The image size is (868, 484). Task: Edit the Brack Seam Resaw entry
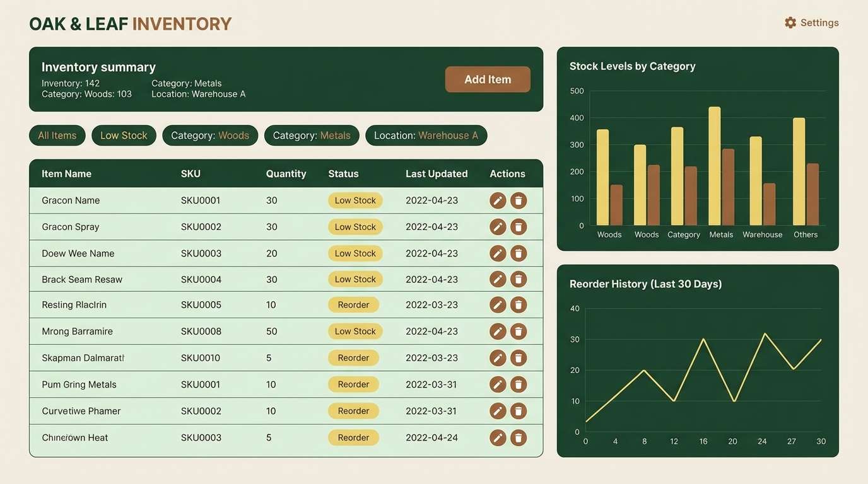pyautogui.click(x=498, y=279)
